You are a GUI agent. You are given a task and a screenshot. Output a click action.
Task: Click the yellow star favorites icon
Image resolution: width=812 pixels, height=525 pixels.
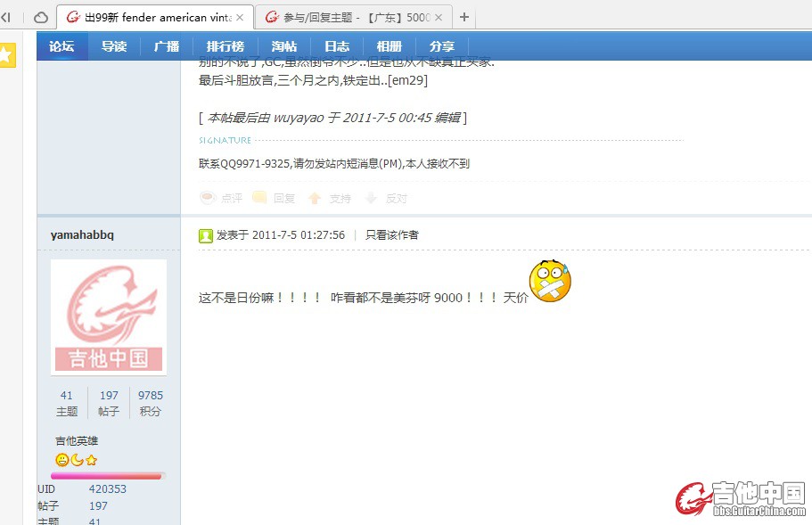pyautogui.click(x=6, y=55)
